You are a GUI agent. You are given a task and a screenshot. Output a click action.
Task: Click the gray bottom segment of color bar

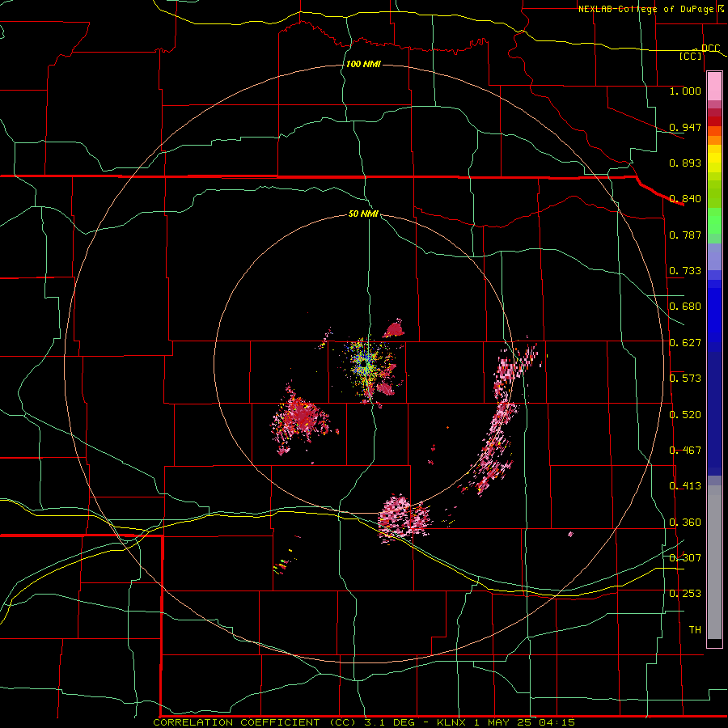[714, 562]
